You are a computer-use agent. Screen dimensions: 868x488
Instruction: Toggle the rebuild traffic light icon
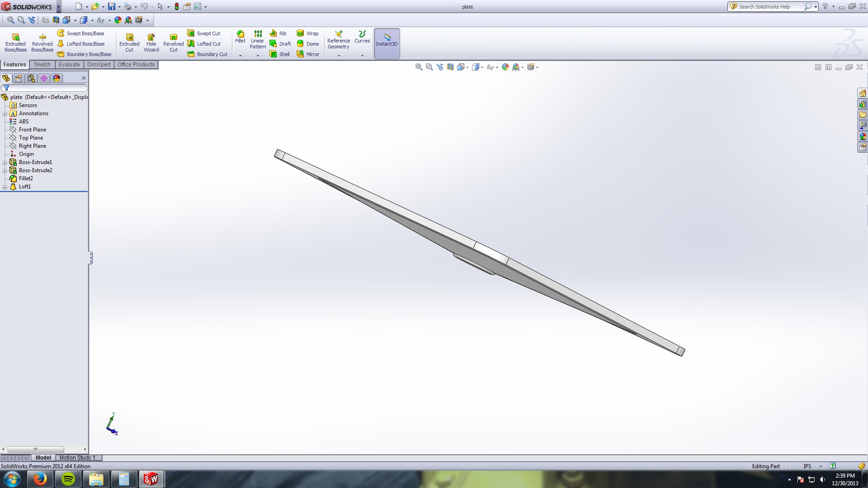coord(177,6)
